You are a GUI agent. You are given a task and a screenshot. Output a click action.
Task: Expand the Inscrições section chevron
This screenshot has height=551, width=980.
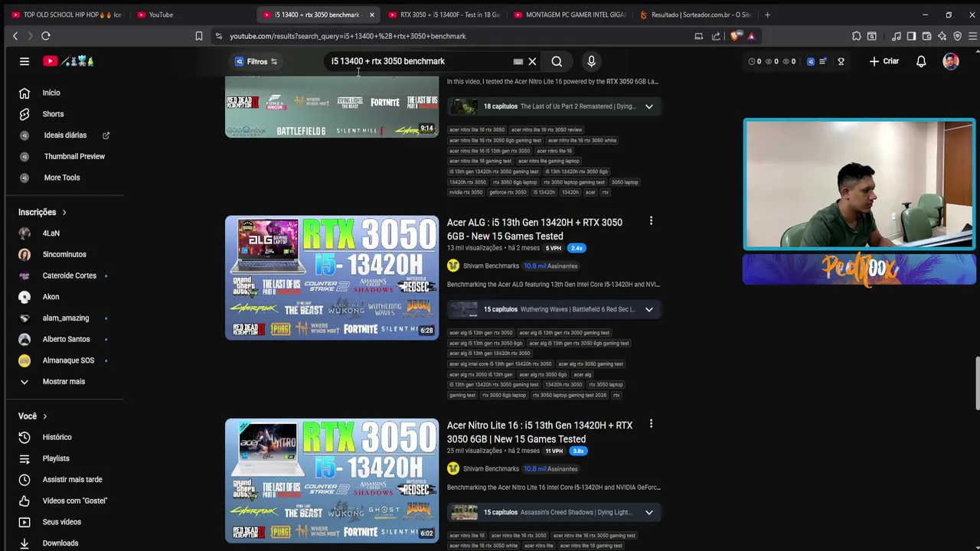point(64,212)
